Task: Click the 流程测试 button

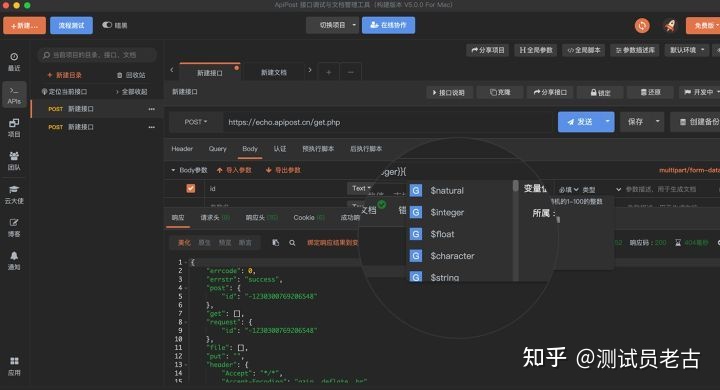Action: pyautogui.click(x=71, y=25)
